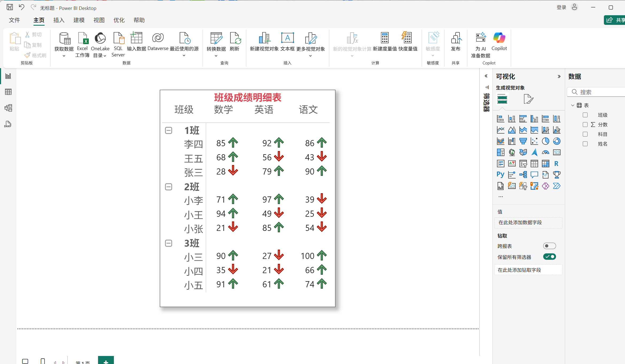Open the 获取数据 dropdown arrow
Screen dimensions: 625x364
tap(64, 56)
